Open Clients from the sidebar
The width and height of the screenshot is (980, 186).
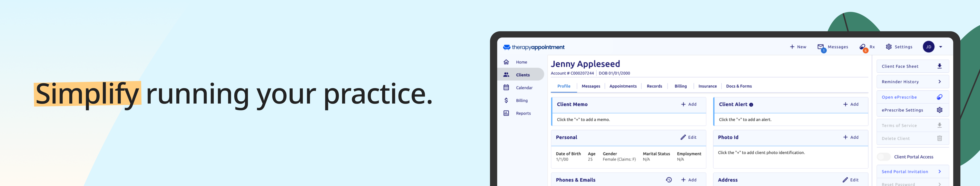(x=522, y=74)
